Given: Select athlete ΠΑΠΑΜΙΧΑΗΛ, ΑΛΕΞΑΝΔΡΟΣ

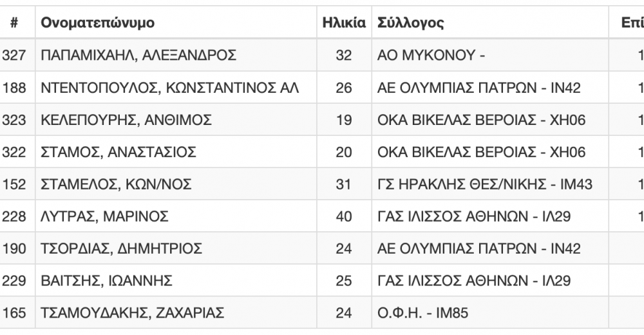Looking at the screenshot, I should point(138,55).
